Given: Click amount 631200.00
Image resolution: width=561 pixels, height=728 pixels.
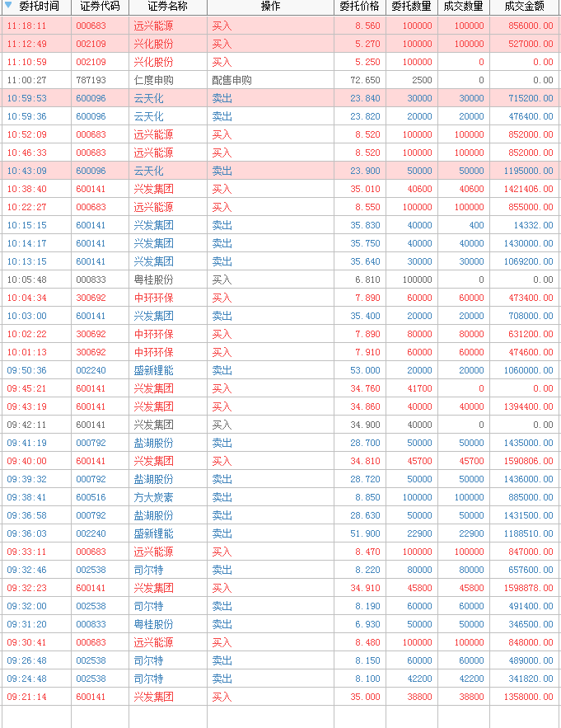Looking at the screenshot, I should coord(531,334).
